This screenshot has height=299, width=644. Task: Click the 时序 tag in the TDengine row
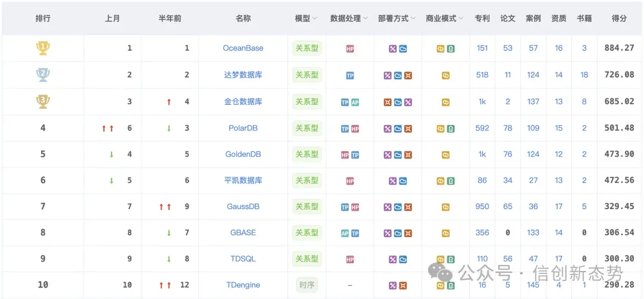coord(307,285)
